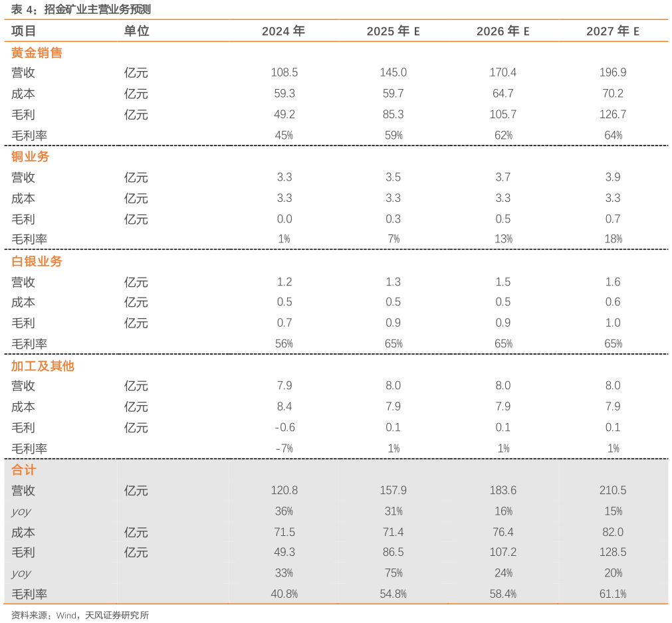Image resolution: width=672 pixels, height=623 pixels.
Task: Select the 黄金销售 section heading
Action: pyautogui.click(x=37, y=52)
